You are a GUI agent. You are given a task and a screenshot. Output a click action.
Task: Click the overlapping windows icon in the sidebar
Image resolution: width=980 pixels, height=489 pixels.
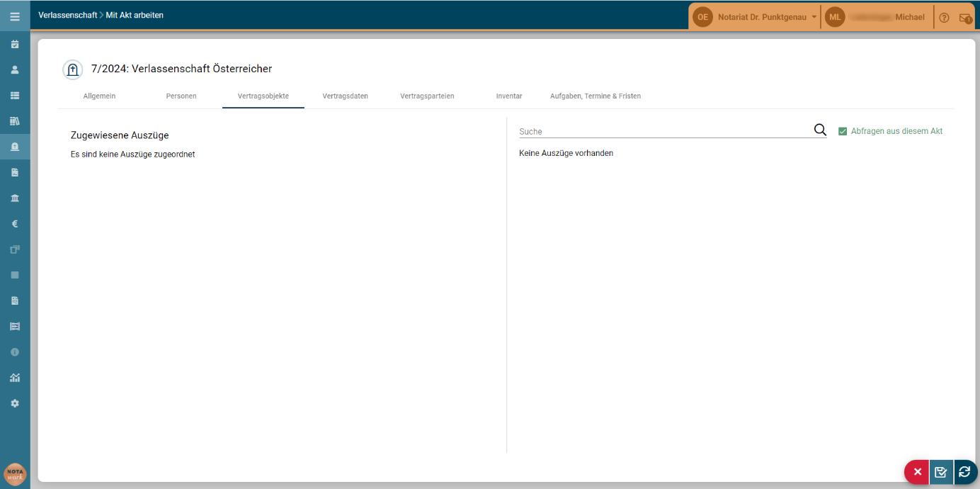(x=15, y=249)
